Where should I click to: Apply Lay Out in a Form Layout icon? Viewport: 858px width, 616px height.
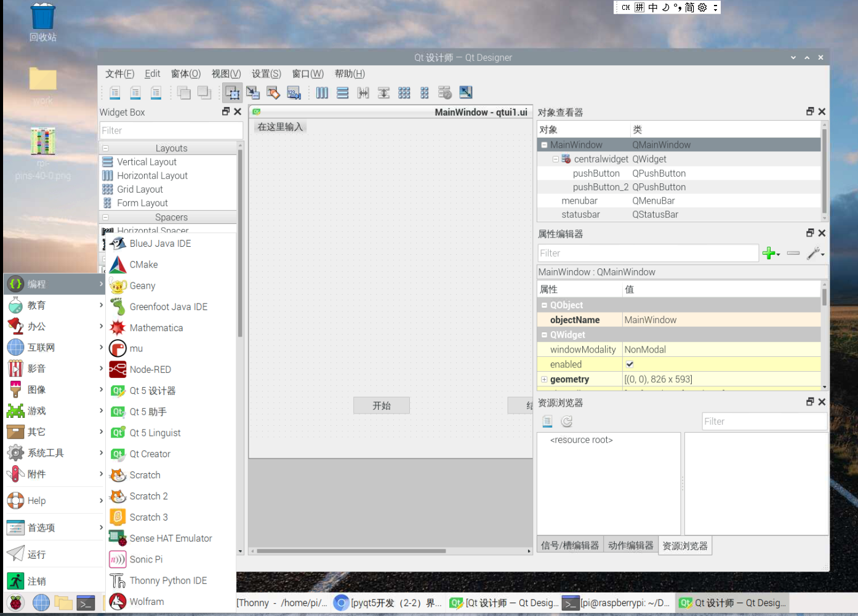[x=425, y=93]
